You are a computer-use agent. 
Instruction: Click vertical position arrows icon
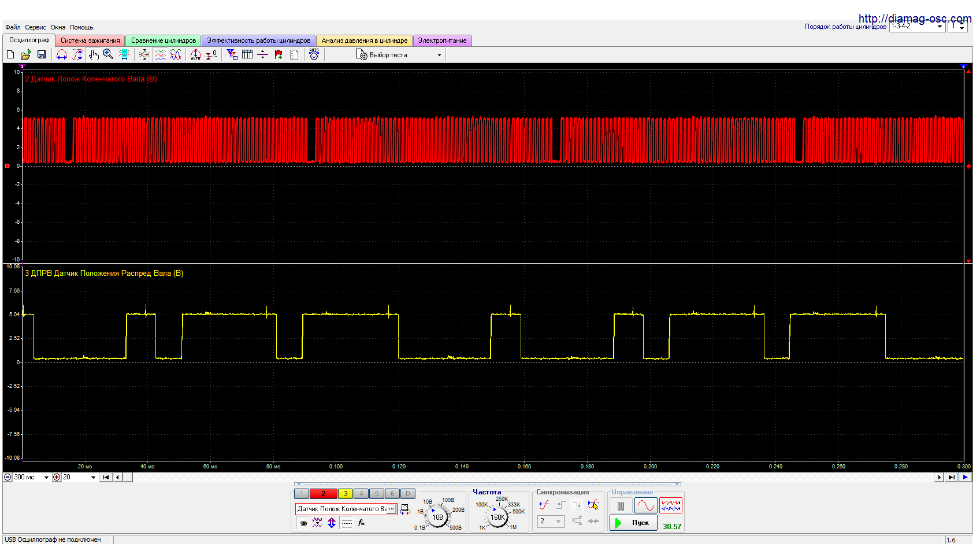[x=332, y=523]
